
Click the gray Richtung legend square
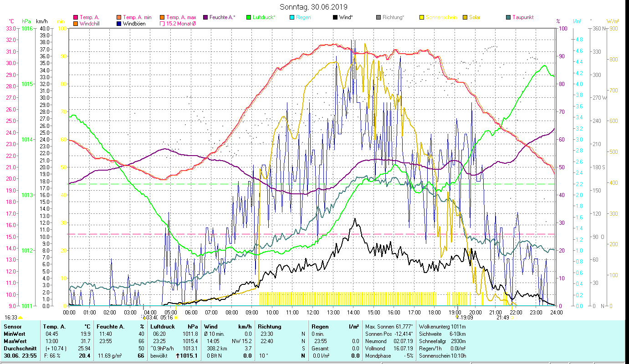click(378, 17)
